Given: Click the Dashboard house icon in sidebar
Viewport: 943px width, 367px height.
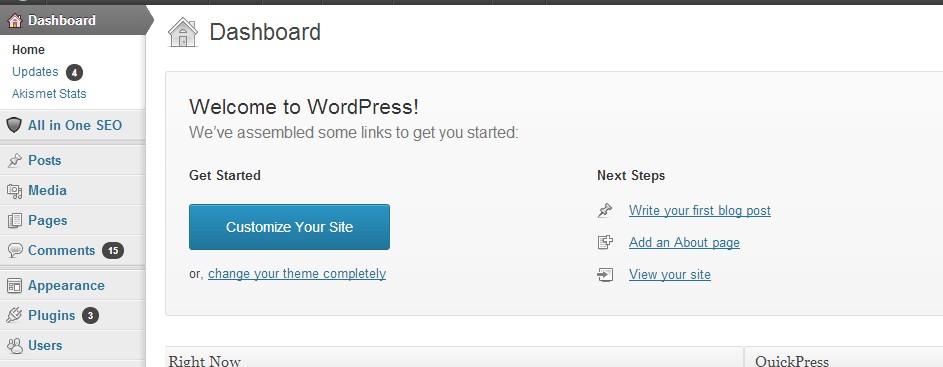Looking at the screenshot, I should (x=14, y=20).
